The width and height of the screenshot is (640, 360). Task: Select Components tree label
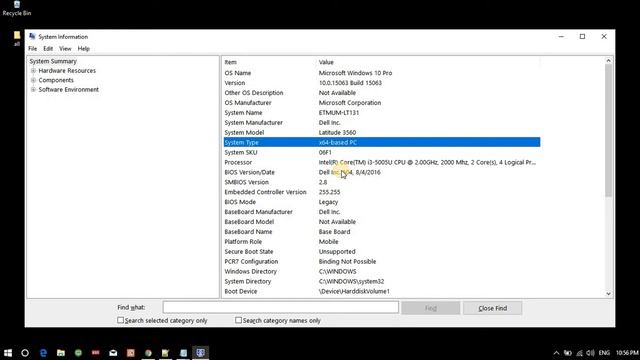pyautogui.click(x=56, y=80)
